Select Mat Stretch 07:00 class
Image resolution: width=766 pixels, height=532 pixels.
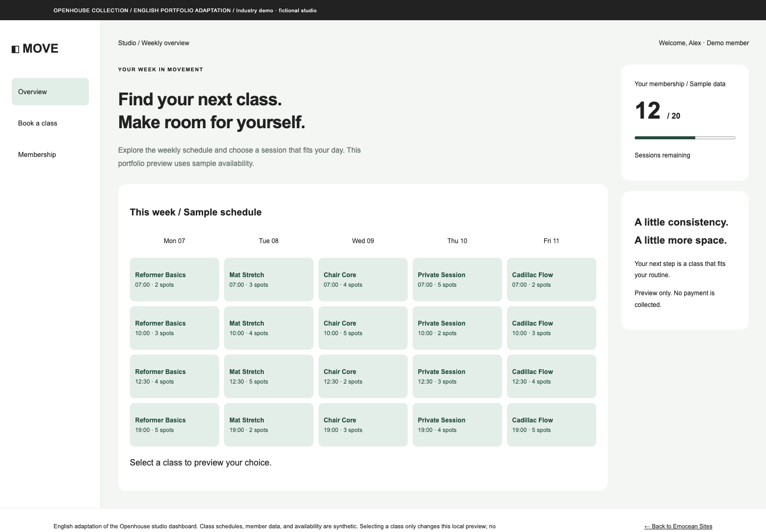click(269, 280)
